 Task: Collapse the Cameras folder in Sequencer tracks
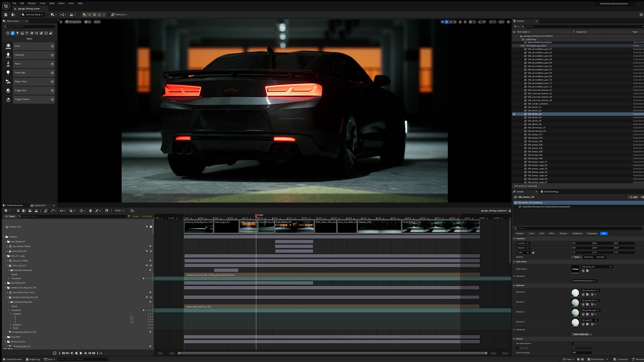(x=4, y=237)
